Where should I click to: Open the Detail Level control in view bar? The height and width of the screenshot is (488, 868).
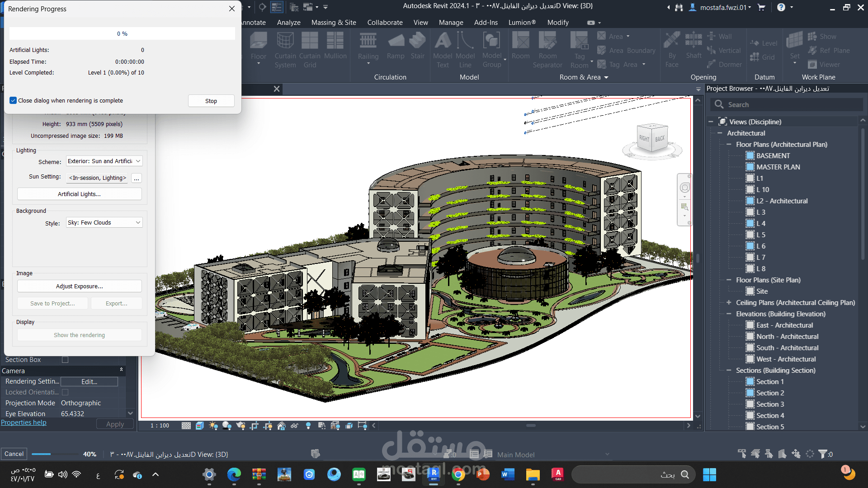pos(186,426)
